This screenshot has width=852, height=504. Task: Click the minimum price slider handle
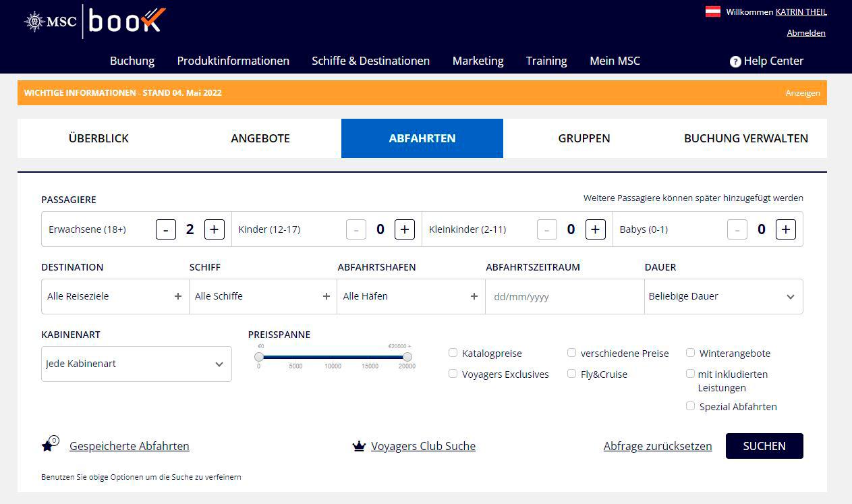(x=259, y=356)
